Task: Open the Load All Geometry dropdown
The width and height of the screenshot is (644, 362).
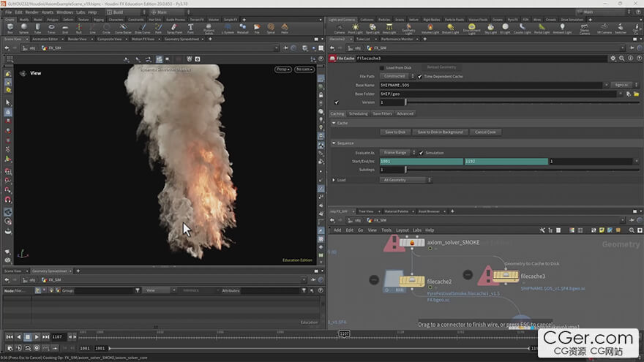Action: coord(405,180)
